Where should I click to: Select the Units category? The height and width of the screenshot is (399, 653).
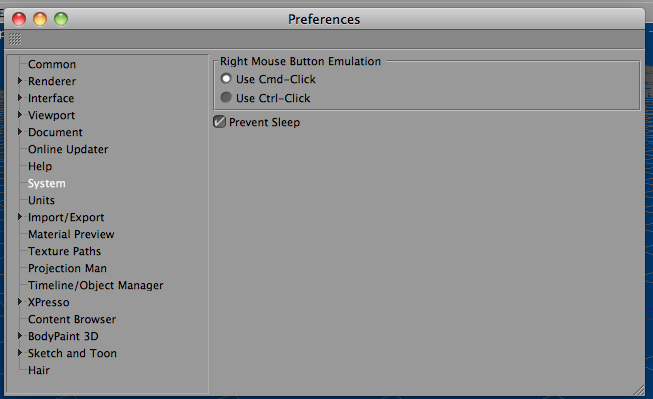pyautogui.click(x=41, y=200)
